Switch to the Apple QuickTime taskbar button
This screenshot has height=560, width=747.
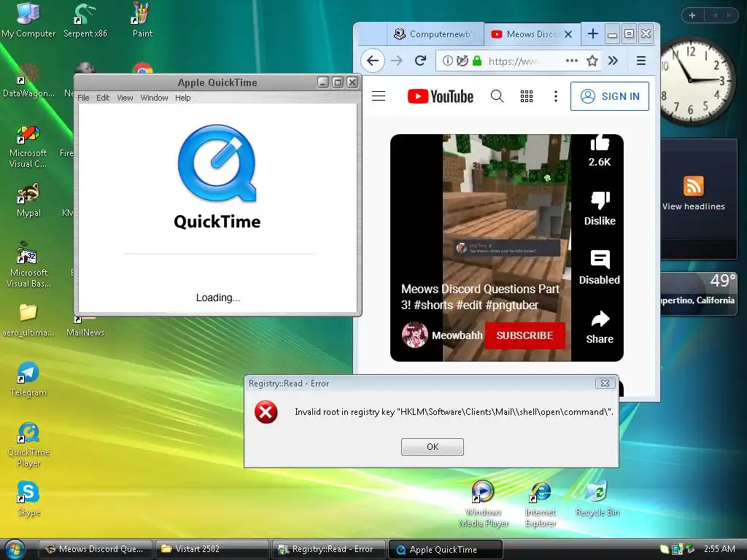point(446,549)
